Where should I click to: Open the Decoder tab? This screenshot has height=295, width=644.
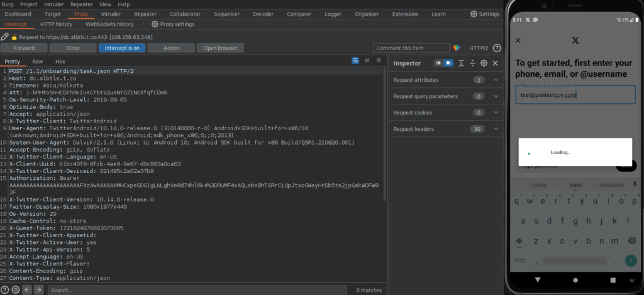point(264,14)
